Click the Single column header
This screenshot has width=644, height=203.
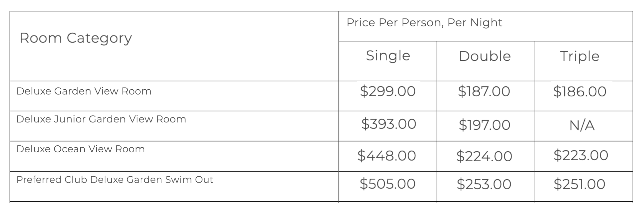click(388, 61)
